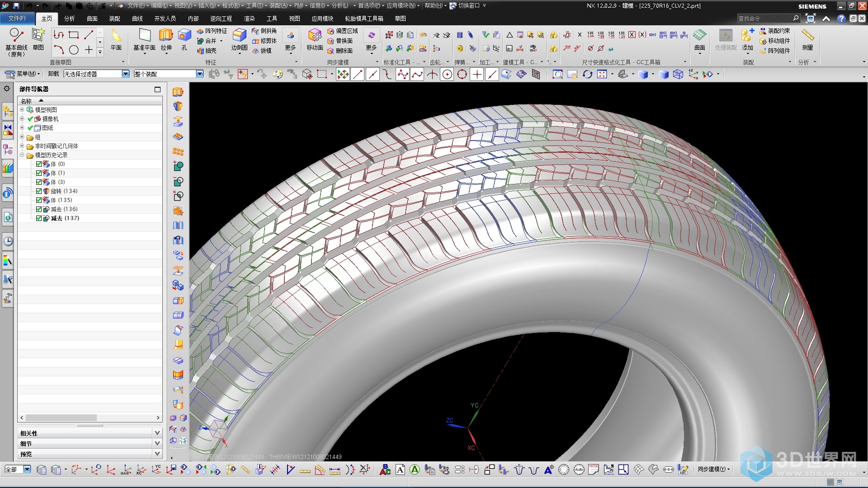Viewport: 868px width, 488px height.
Task: Open the 无选择过滤器 selection filter dropdown
Action: point(126,74)
